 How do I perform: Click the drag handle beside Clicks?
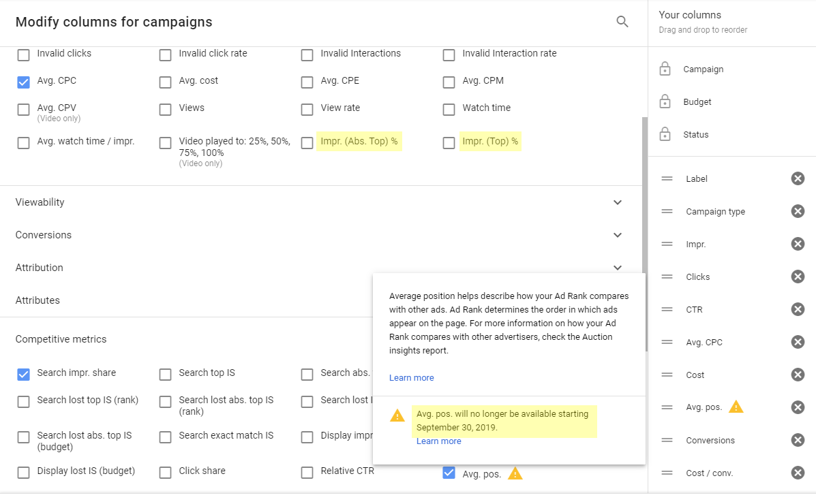(667, 277)
